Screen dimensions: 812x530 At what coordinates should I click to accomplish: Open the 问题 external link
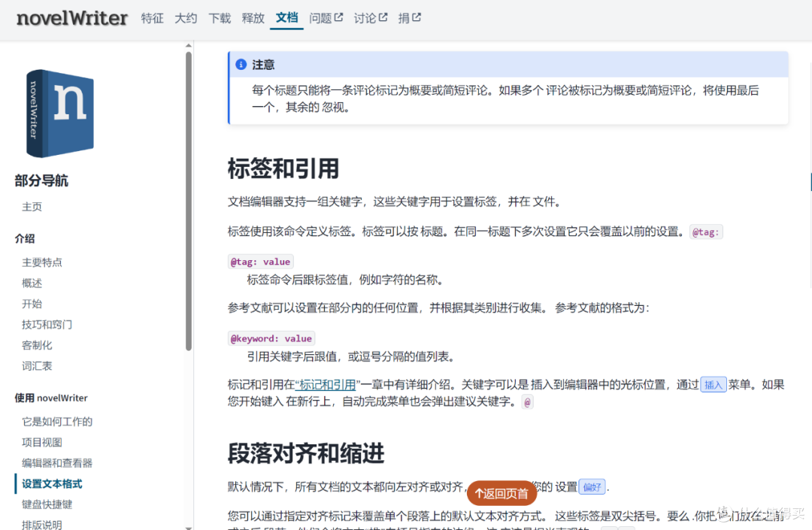click(326, 18)
